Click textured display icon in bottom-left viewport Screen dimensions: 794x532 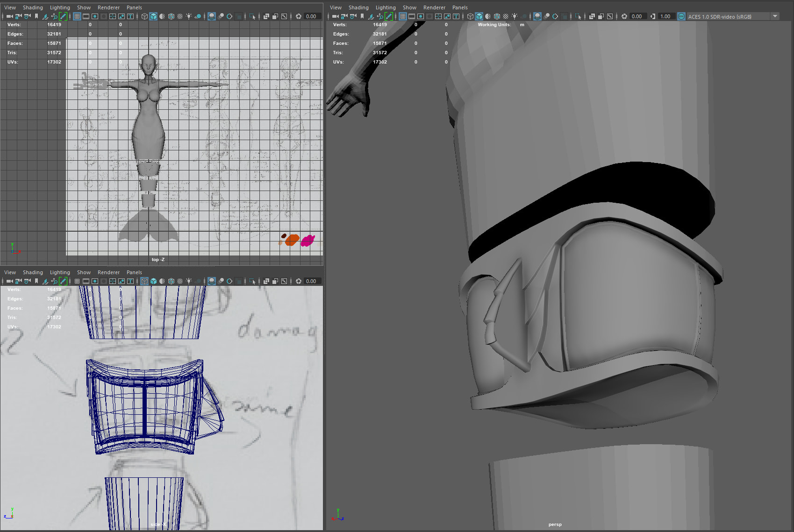pyautogui.click(x=180, y=281)
